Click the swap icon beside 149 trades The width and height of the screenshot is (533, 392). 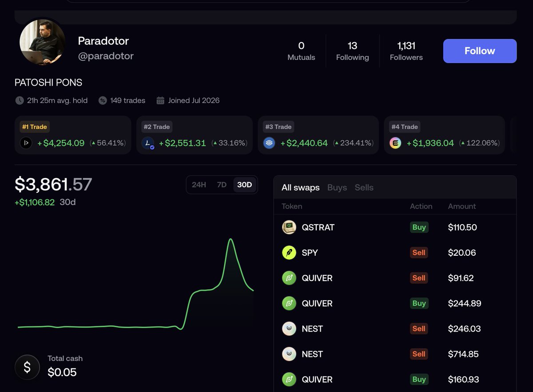[x=103, y=100]
